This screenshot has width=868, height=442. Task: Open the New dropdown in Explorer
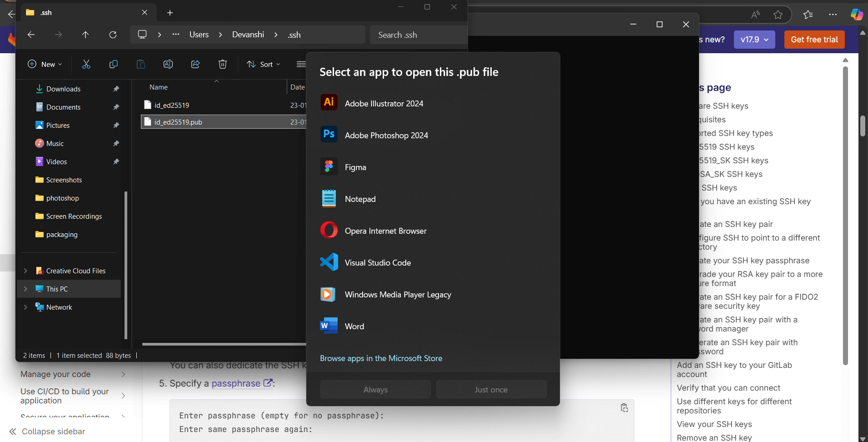click(45, 64)
